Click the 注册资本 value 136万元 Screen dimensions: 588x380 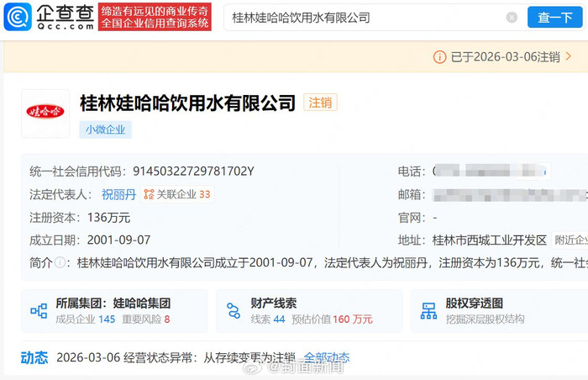(x=108, y=218)
